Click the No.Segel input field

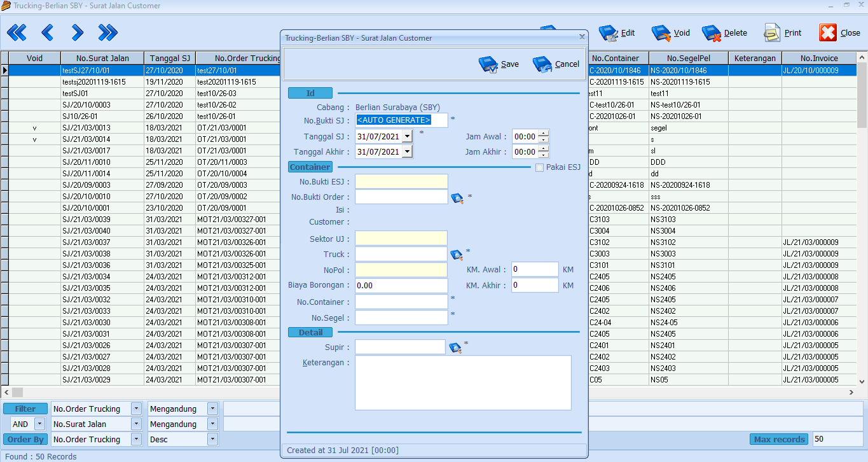pyautogui.click(x=401, y=318)
